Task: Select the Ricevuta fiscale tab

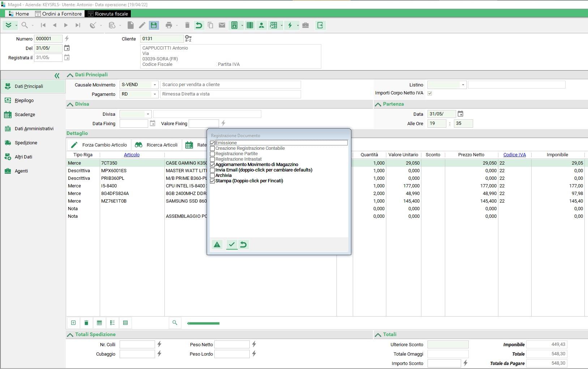Action: tap(108, 14)
